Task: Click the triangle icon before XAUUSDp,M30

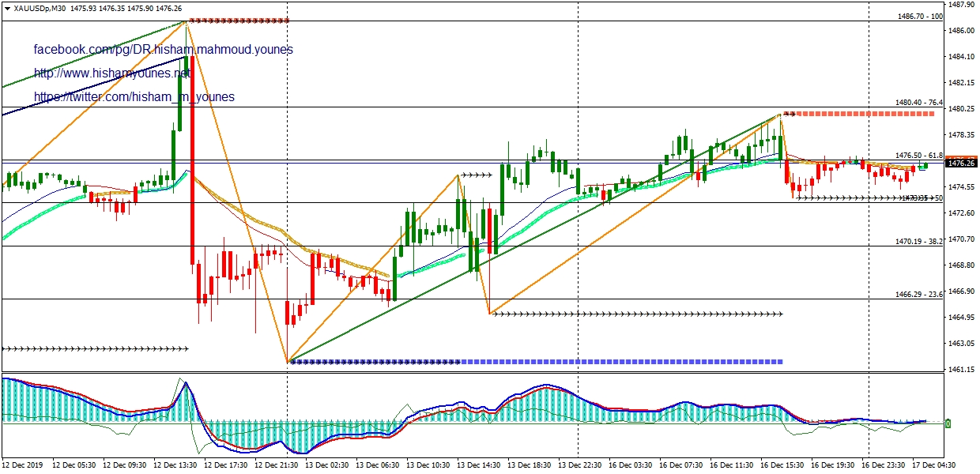Action: coord(7,8)
